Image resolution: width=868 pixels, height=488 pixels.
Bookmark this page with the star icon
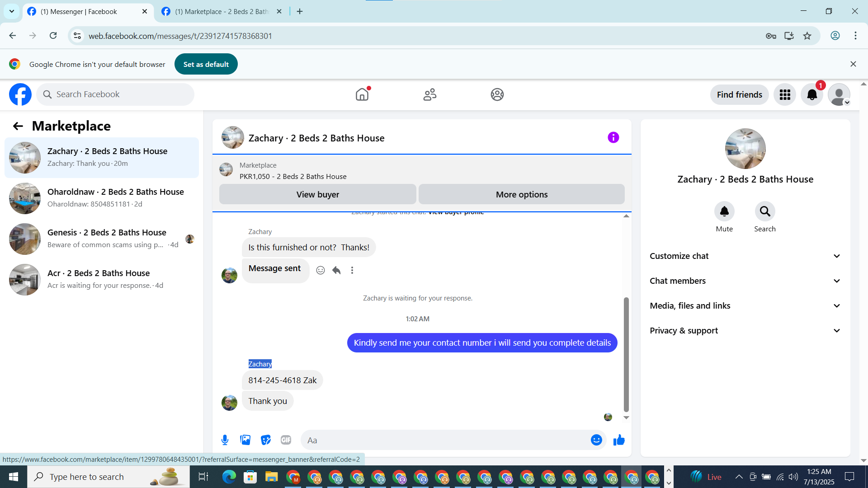[x=807, y=36]
